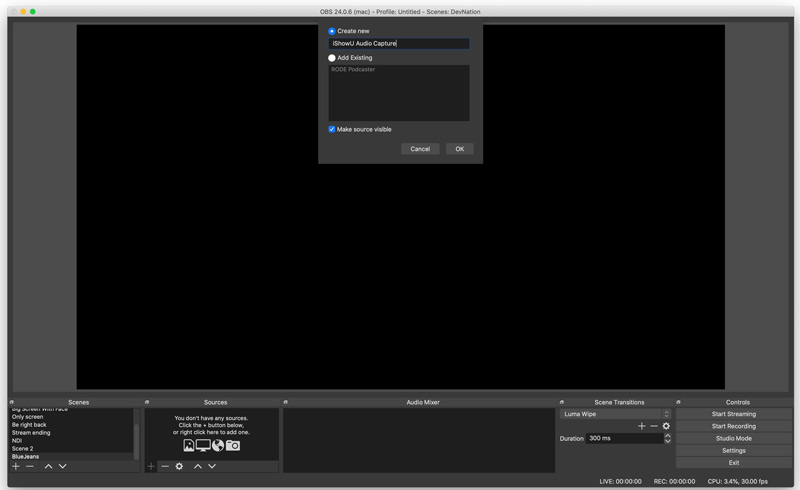Click the 300 ms duration field
This screenshot has width=800, height=490.
tap(624, 438)
